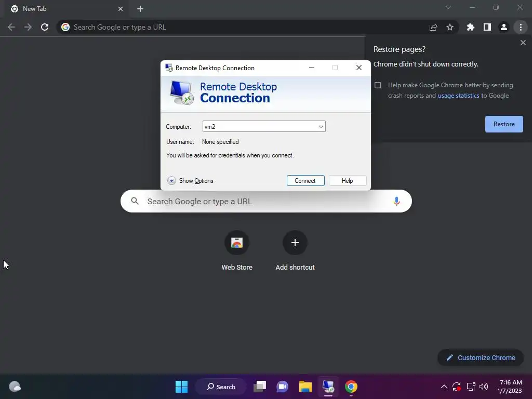Open the tab search chevron
532x399 pixels.
pos(448,7)
